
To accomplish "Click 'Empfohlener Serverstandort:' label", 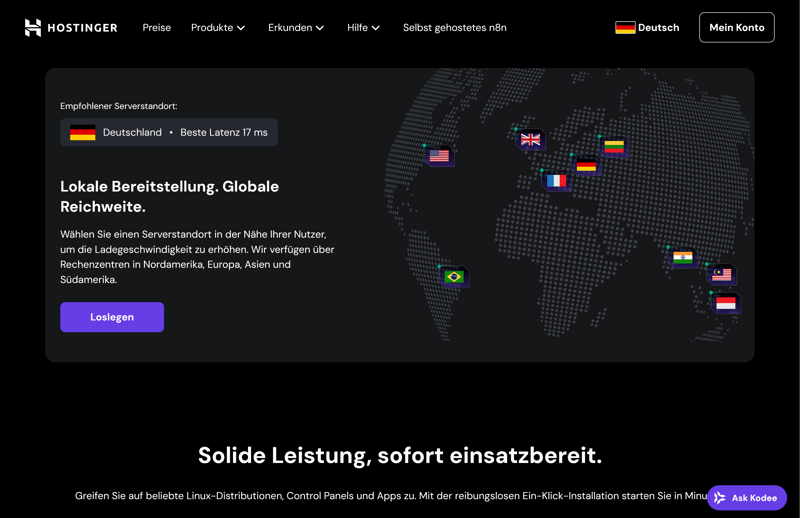I will tap(119, 106).
